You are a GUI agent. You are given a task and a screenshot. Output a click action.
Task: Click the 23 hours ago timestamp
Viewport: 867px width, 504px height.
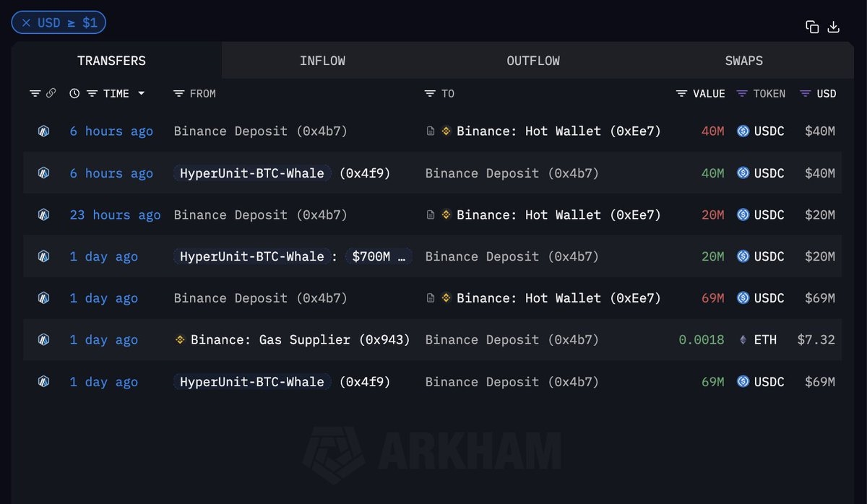[x=115, y=214]
